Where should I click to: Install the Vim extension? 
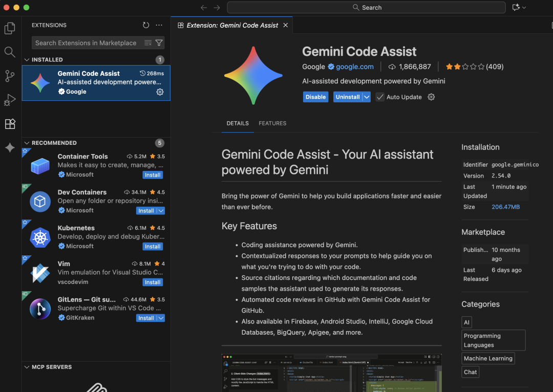click(x=153, y=282)
